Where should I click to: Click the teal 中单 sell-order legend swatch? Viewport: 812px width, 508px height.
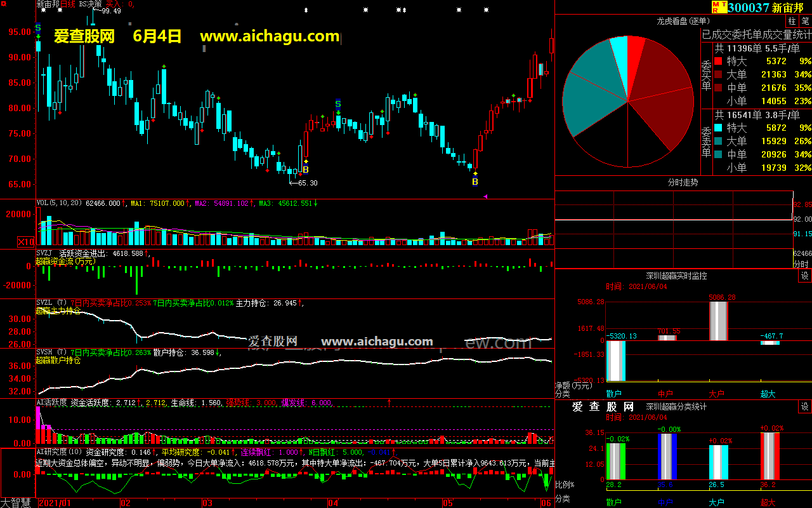(718, 154)
